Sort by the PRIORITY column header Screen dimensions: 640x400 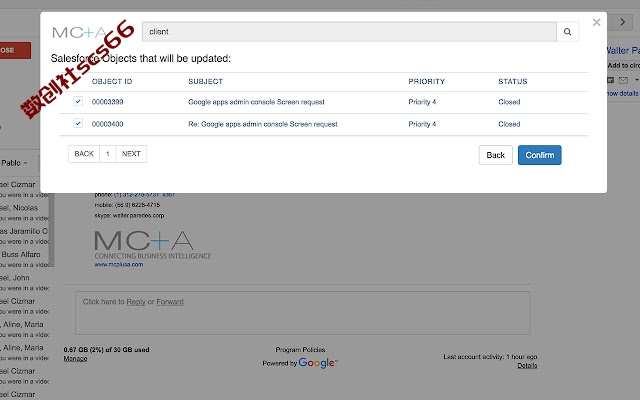(427, 82)
